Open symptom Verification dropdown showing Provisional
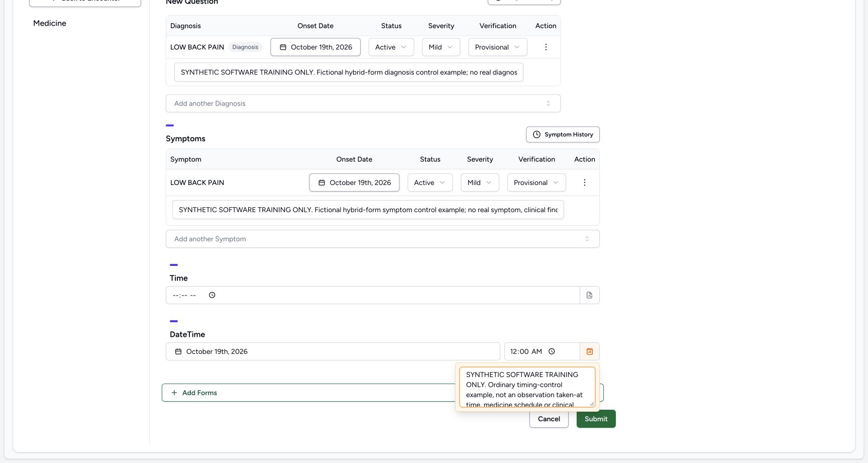This screenshot has height=463, width=868. pyautogui.click(x=536, y=182)
